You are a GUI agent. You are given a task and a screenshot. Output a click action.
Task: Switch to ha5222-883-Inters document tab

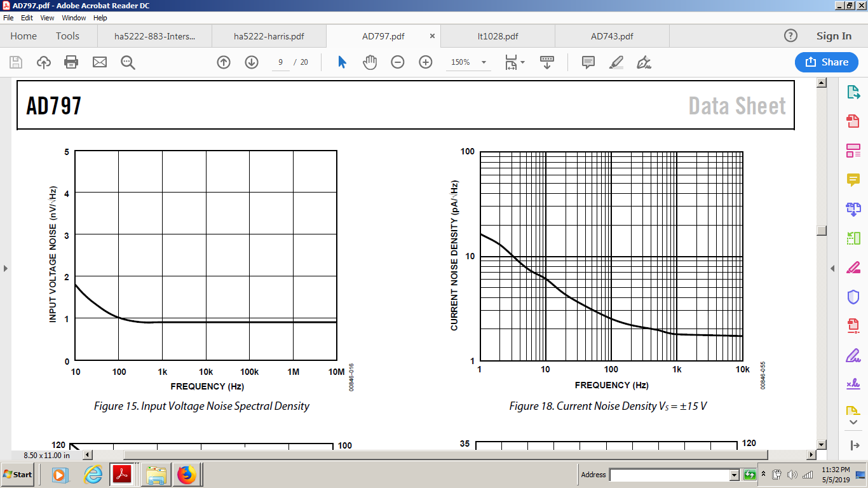[x=154, y=36]
